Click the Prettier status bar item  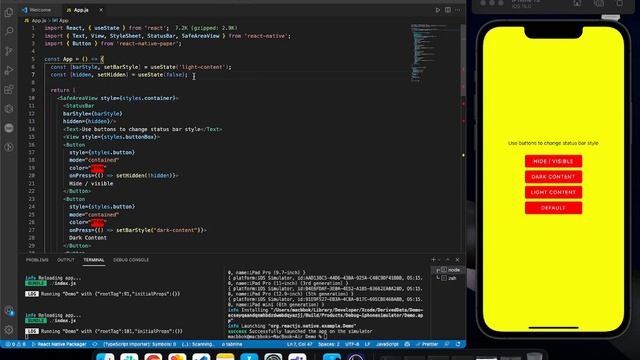[427, 344]
